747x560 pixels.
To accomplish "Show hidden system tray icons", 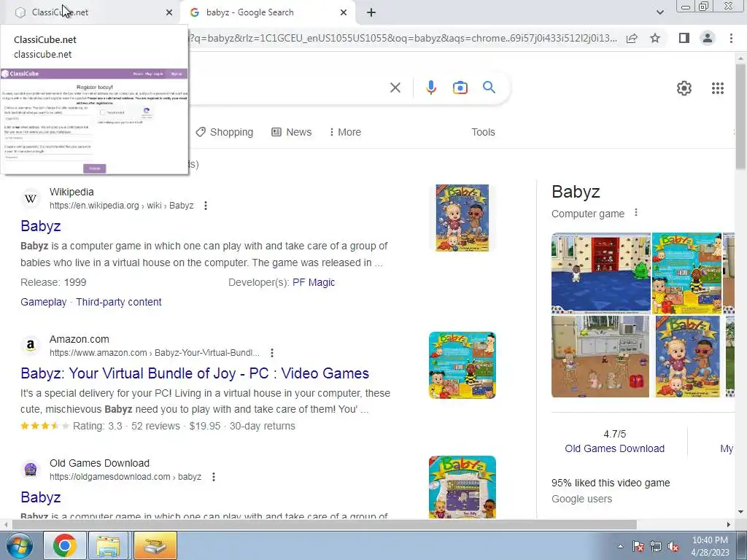I will pos(620,546).
